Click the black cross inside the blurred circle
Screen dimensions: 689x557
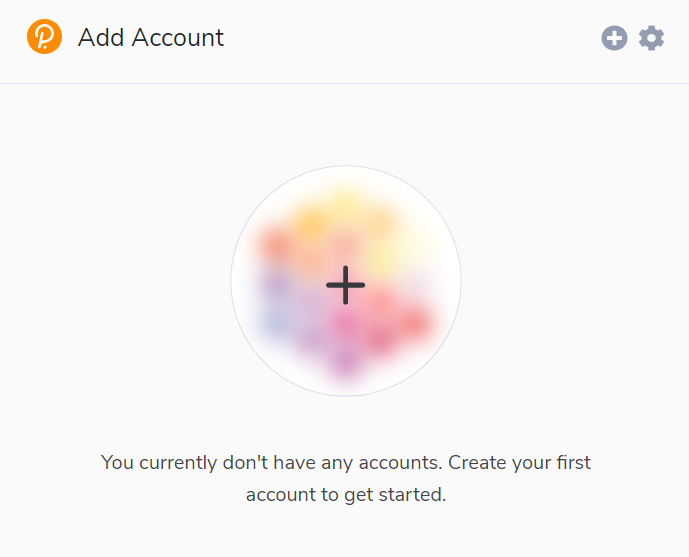coord(345,285)
